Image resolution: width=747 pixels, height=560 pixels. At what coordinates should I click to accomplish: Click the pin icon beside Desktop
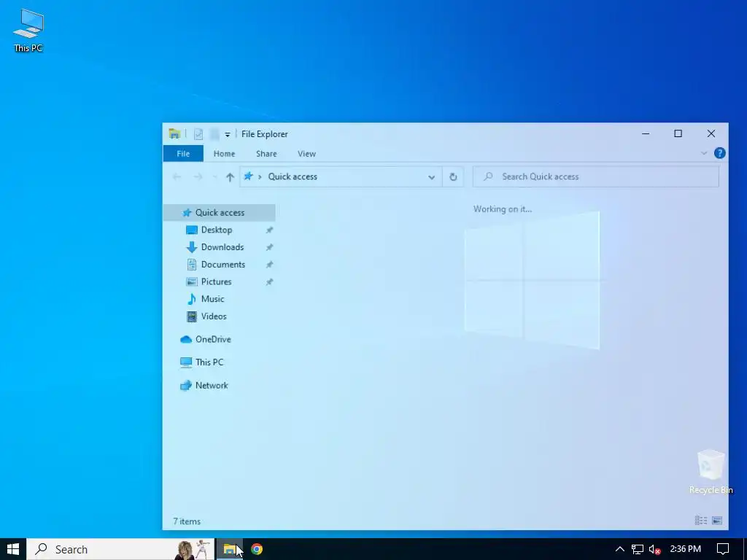coord(269,230)
